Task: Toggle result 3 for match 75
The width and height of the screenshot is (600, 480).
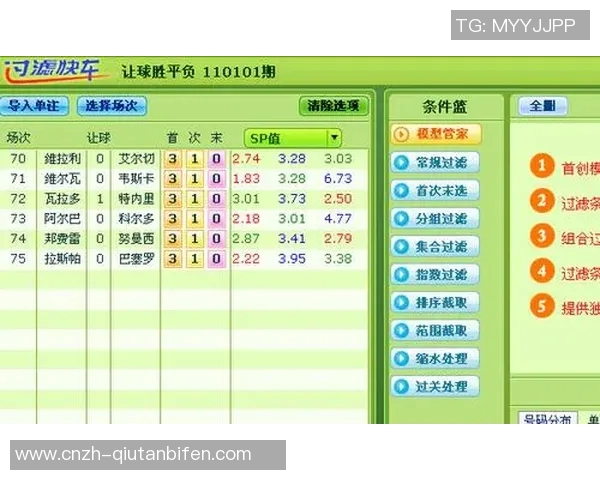Action: pyautogui.click(x=173, y=259)
